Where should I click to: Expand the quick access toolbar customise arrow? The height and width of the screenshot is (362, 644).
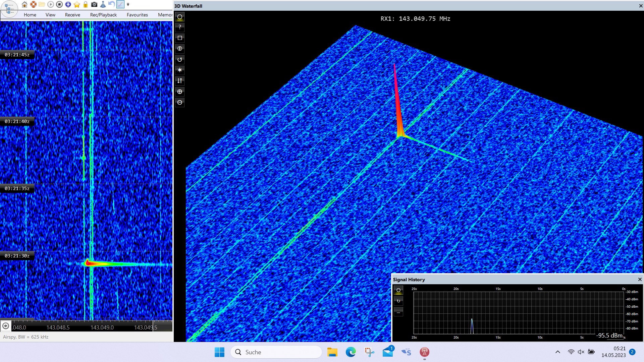(128, 4)
